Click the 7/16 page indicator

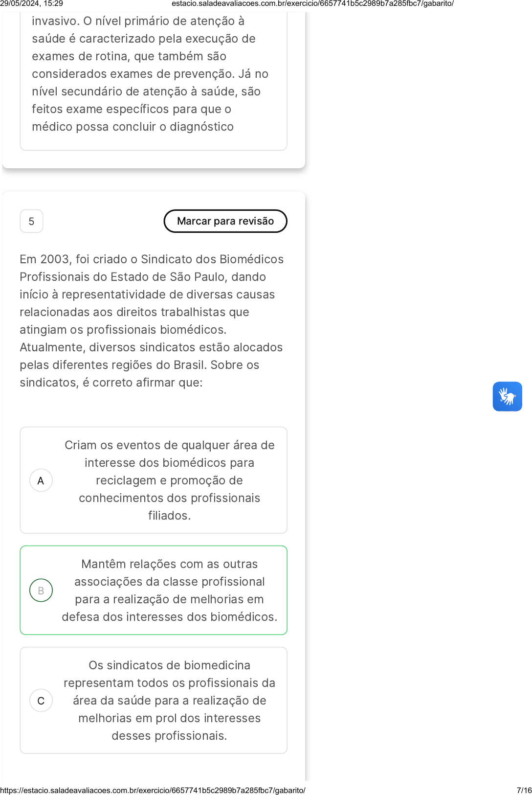click(x=524, y=790)
